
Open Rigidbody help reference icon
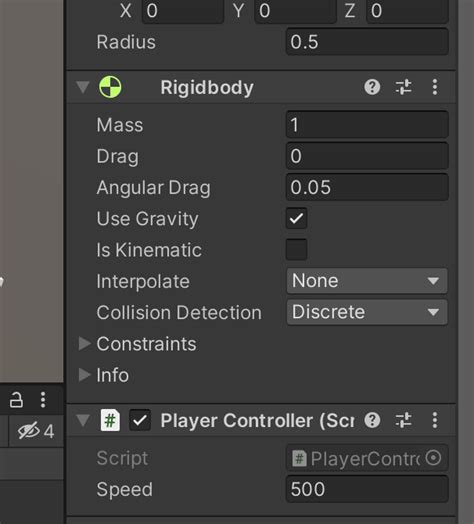pos(372,87)
